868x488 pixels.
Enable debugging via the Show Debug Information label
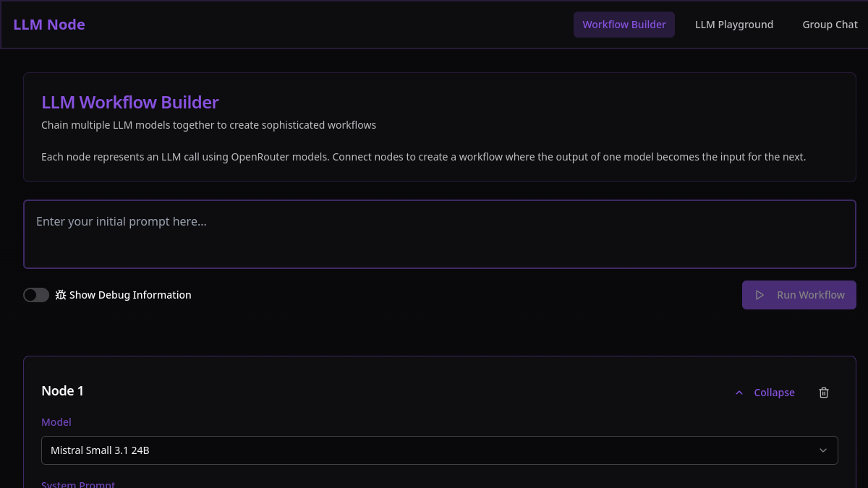click(x=130, y=295)
